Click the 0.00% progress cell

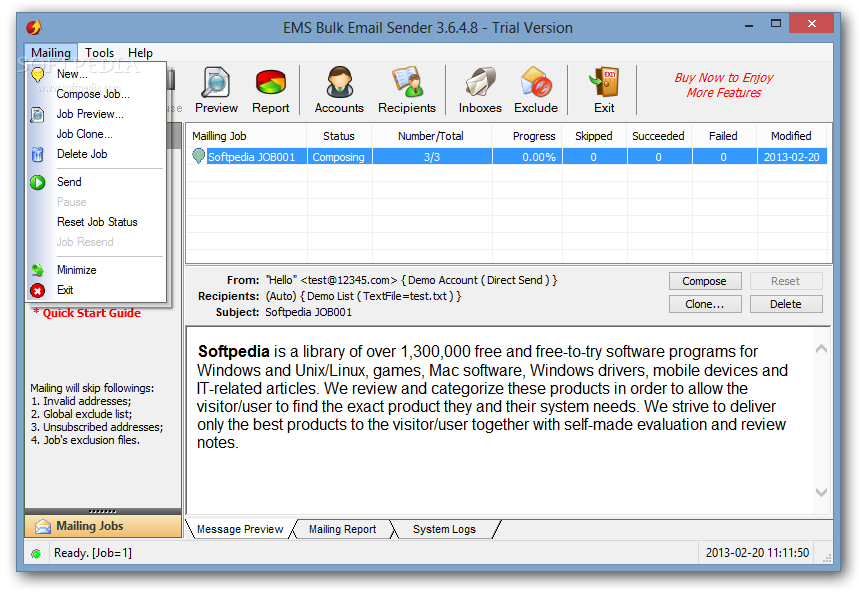pyautogui.click(x=527, y=157)
